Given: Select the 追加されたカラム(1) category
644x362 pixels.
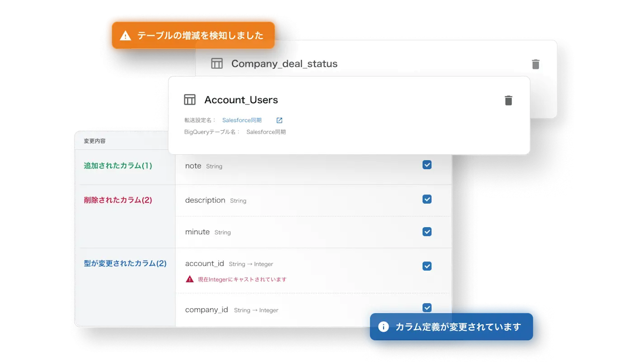Looking at the screenshot, I should click(x=118, y=165).
